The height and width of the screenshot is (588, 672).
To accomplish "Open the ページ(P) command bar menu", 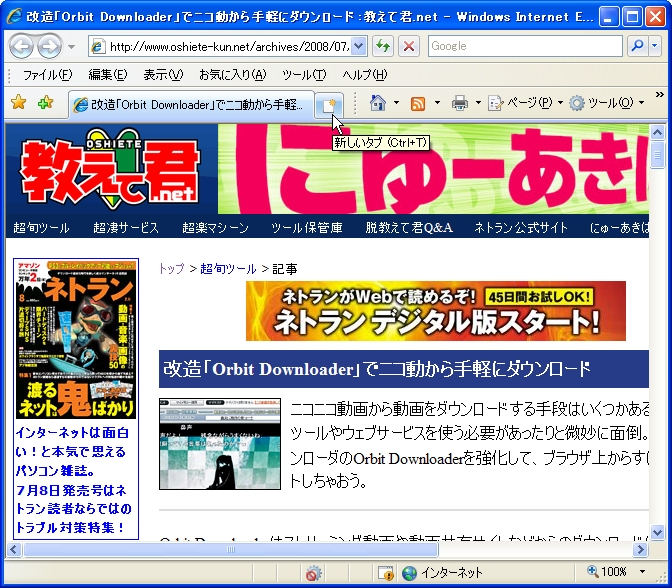I will pos(525,103).
